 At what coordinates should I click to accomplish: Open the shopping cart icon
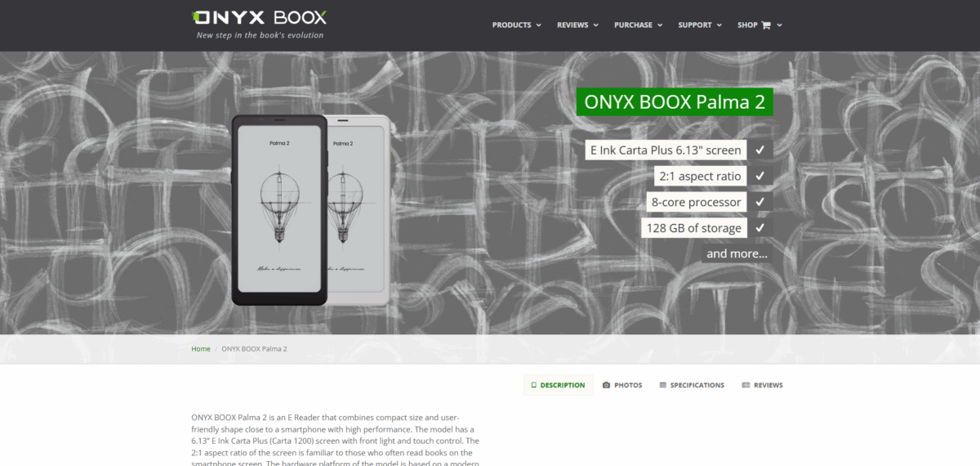[766, 25]
